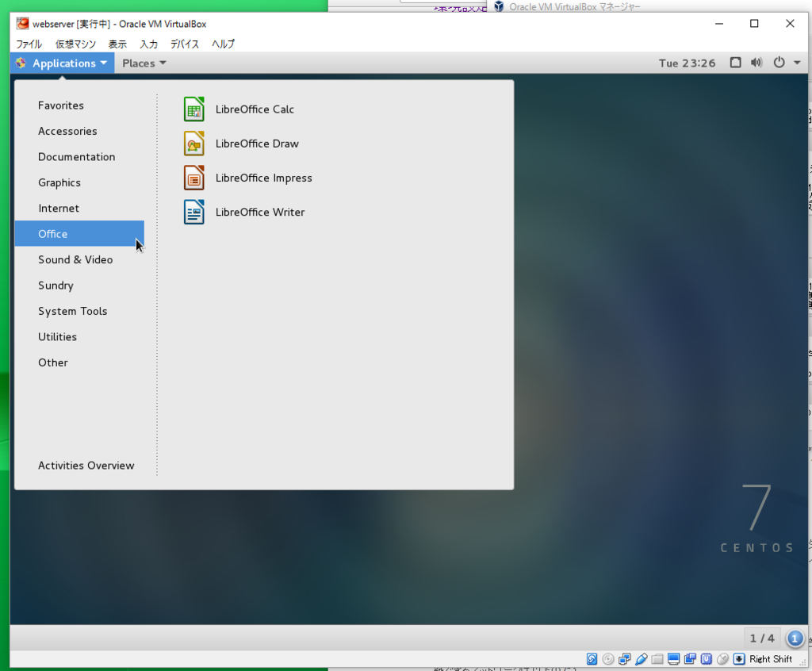Click the blue notification badge showing 1
This screenshot has height=671, width=812.
tap(795, 638)
